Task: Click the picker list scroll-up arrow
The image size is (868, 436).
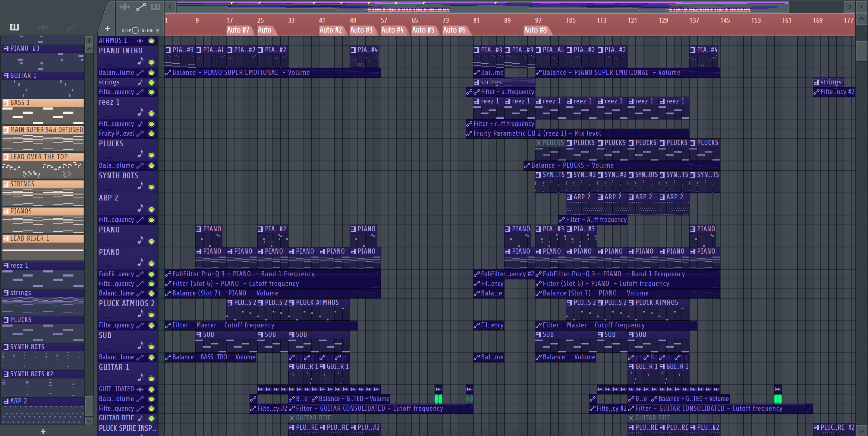Action: click(x=89, y=49)
